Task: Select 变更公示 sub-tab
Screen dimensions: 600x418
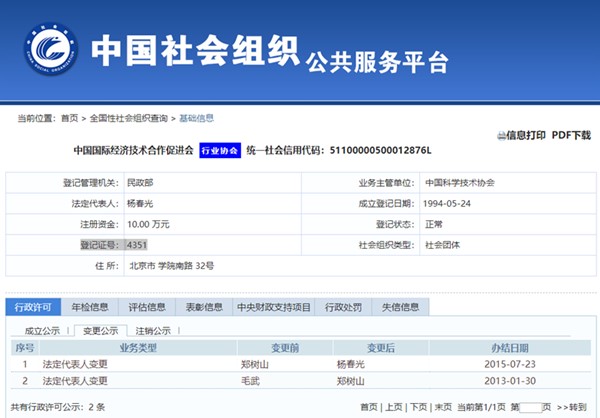Action: pyautogui.click(x=101, y=331)
